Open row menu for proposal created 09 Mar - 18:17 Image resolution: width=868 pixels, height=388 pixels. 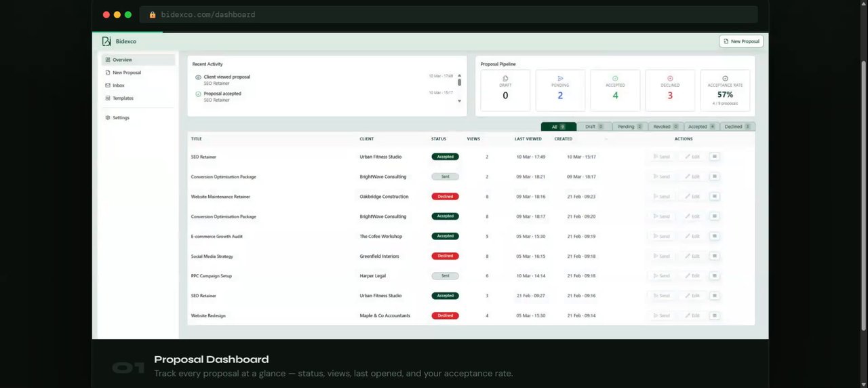pyautogui.click(x=714, y=176)
